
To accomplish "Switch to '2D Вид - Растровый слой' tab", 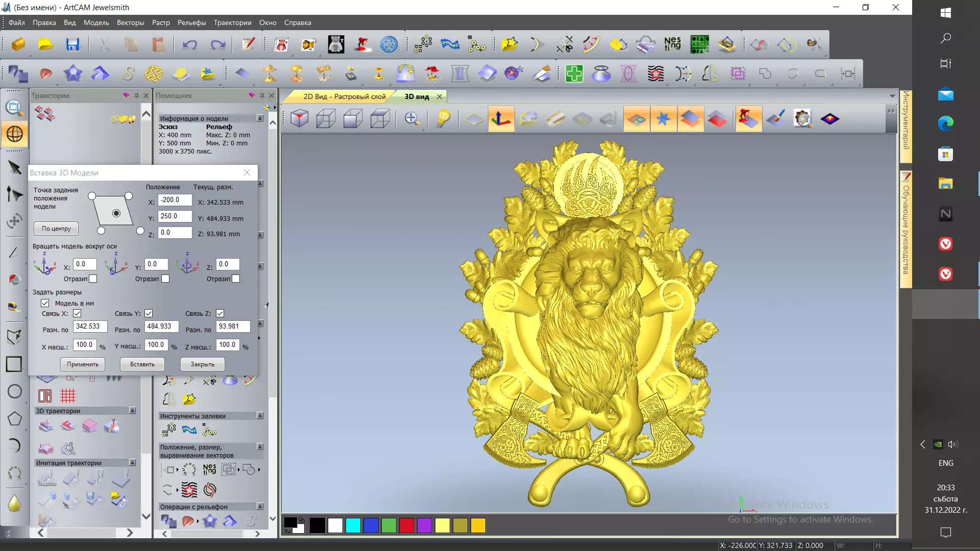I will tap(345, 96).
